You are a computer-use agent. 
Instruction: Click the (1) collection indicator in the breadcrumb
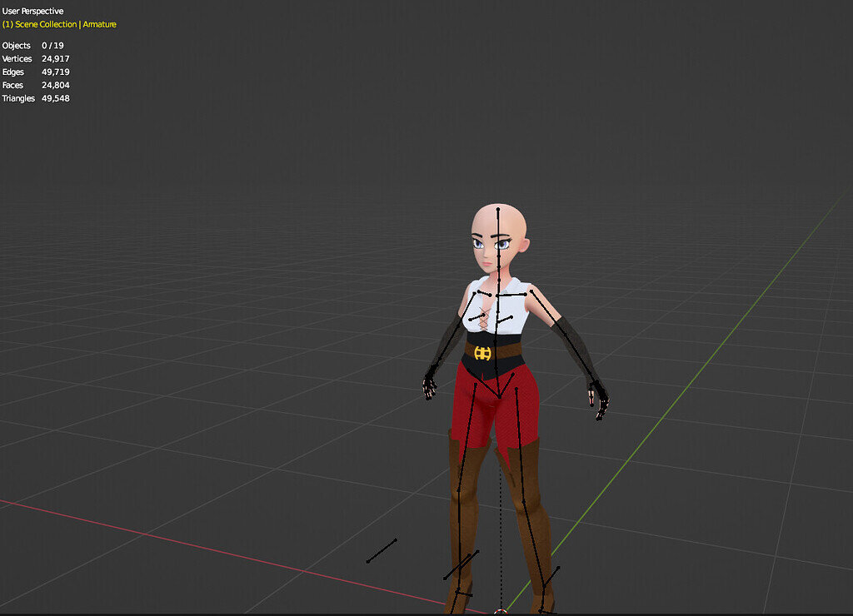tap(7, 24)
